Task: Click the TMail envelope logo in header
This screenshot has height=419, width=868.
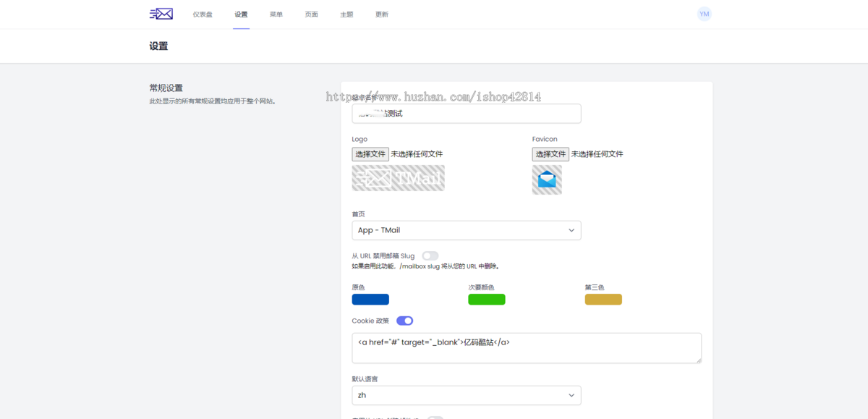Action: (161, 14)
